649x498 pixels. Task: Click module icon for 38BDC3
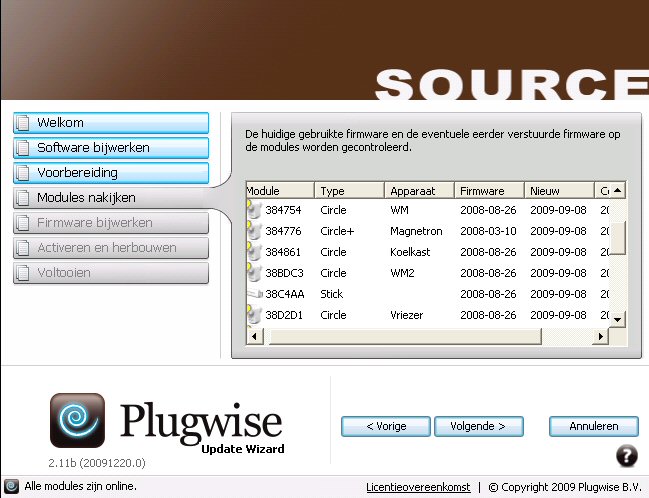[x=254, y=272]
